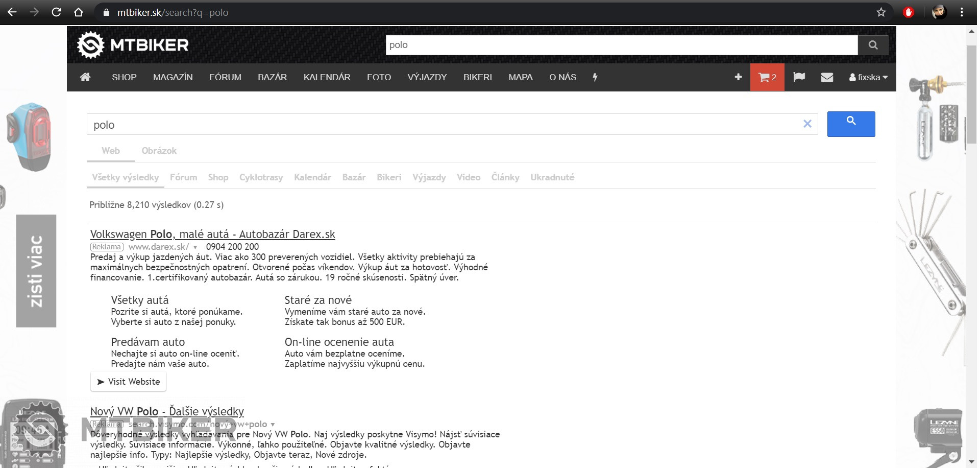Bookmark this page with star icon
The height and width of the screenshot is (468, 980).
pyautogui.click(x=881, y=12)
